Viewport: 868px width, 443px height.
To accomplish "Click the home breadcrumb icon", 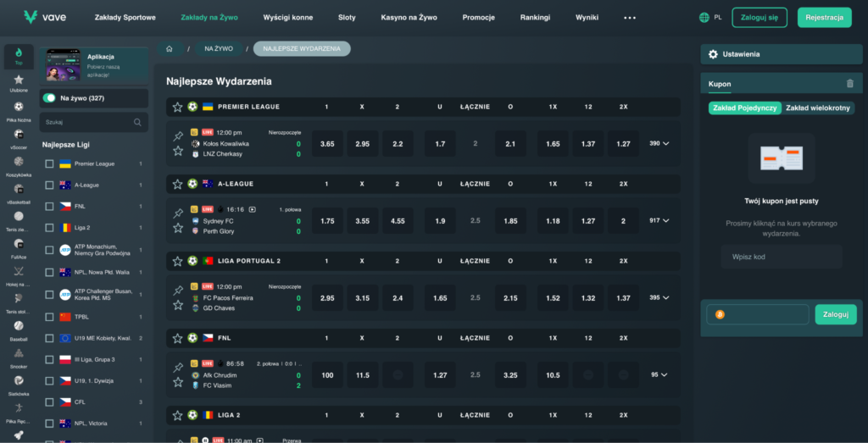I will point(170,48).
